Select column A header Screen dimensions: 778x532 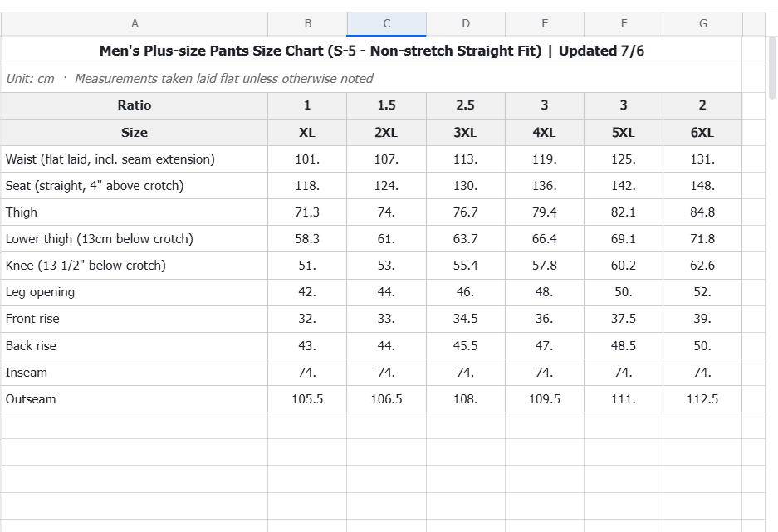[135, 23]
